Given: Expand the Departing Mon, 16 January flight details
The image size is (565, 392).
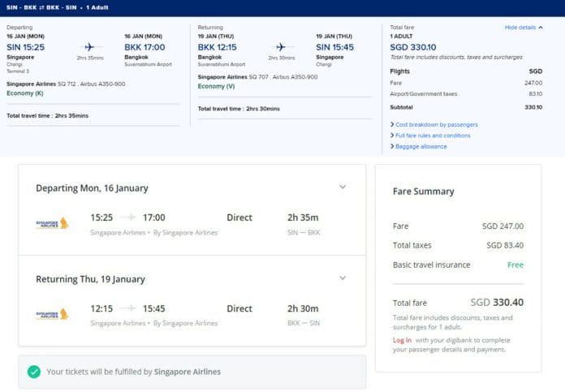Looking at the screenshot, I should (343, 187).
